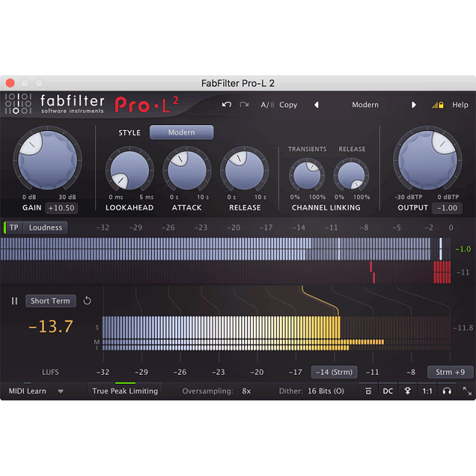Image resolution: width=476 pixels, height=476 pixels.
Task: Click the Attack knob
Action: tap(187, 170)
